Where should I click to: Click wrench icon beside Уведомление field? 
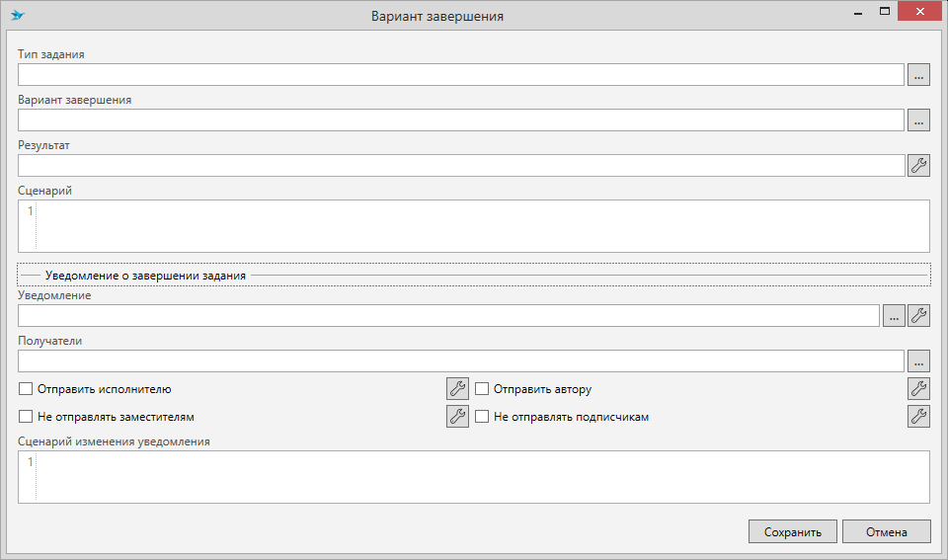[x=918, y=315]
